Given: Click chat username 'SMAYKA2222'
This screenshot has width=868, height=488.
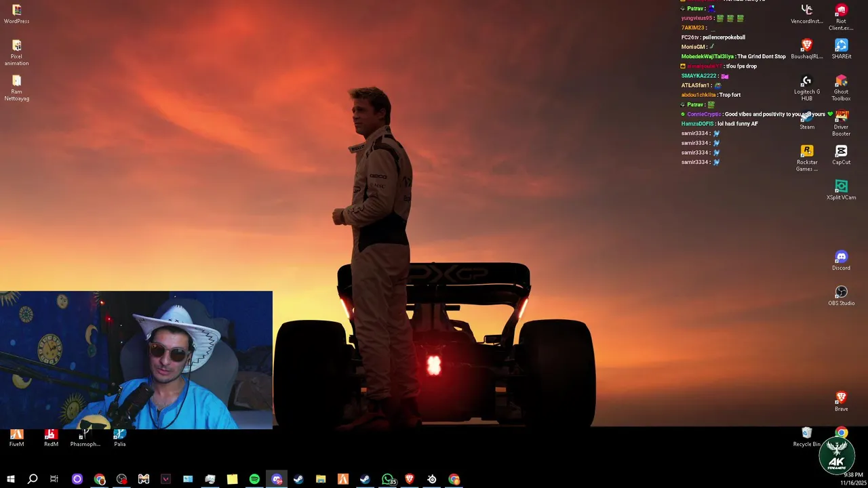Looking at the screenshot, I should point(698,76).
